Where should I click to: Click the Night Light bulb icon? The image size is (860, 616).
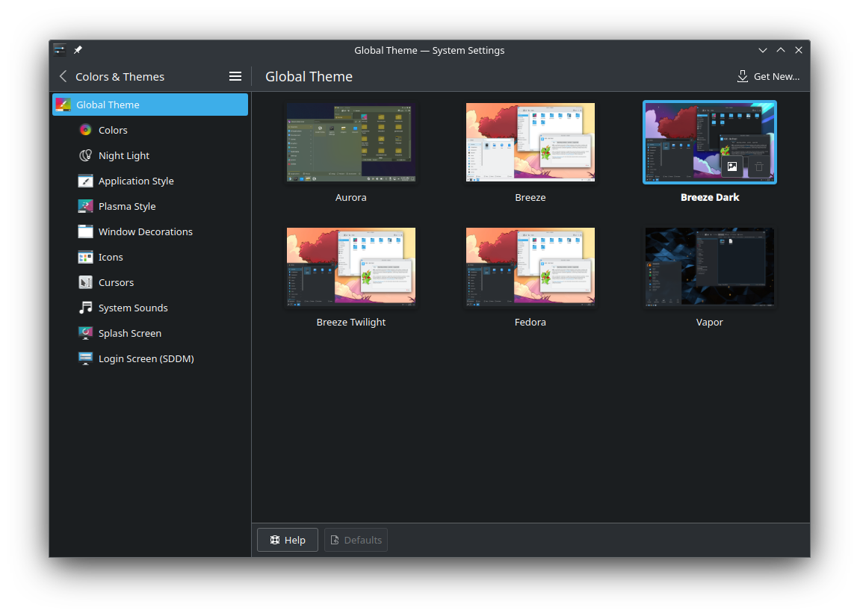pos(85,155)
